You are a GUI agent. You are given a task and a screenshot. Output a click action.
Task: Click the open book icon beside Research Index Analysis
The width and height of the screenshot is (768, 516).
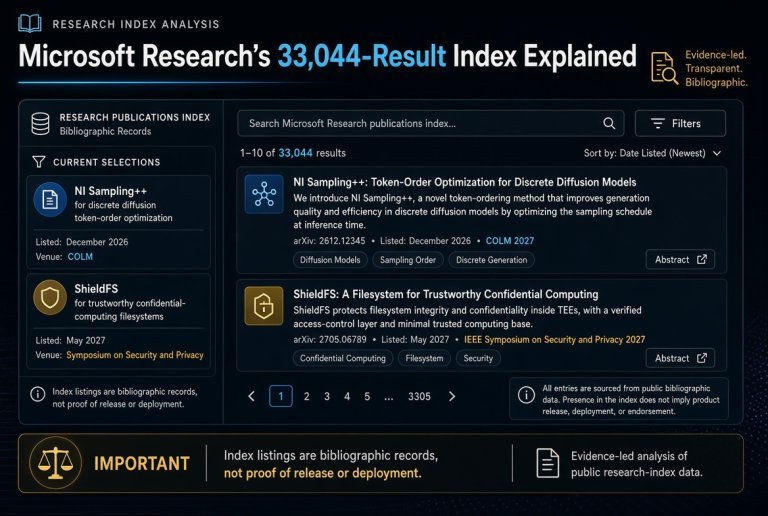coord(29,23)
